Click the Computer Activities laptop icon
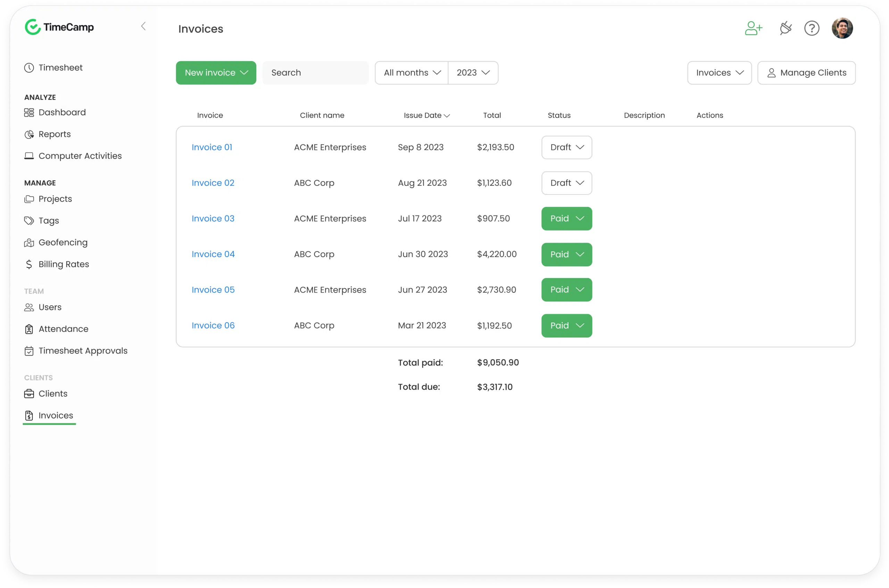The height and width of the screenshot is (588, 889). [x=29, y=156]
